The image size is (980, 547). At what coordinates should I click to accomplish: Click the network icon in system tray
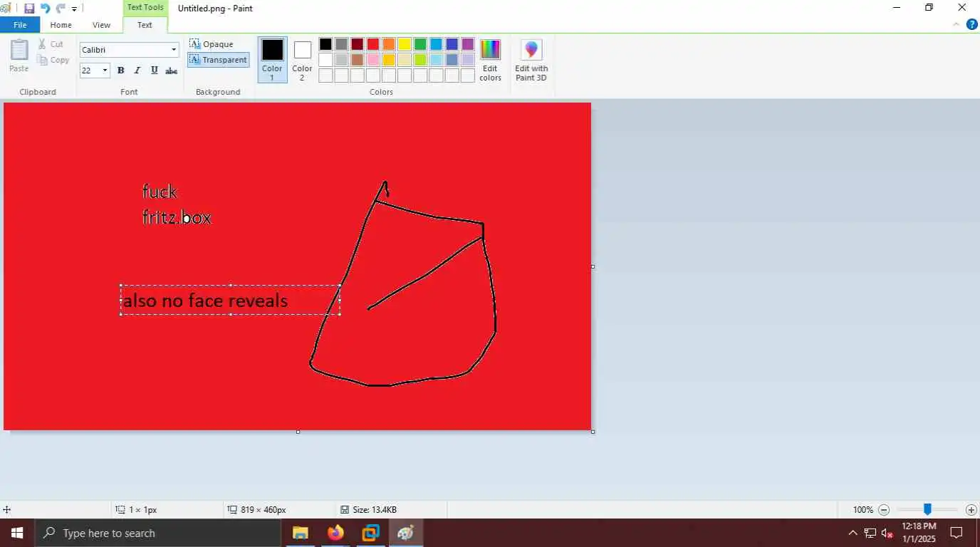click(870, 533)
